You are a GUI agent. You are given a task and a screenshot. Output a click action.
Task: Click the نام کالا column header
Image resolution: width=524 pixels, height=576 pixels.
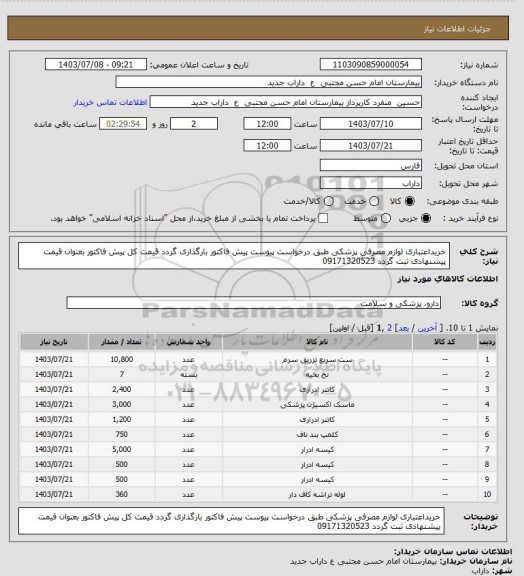coord(317,342)
